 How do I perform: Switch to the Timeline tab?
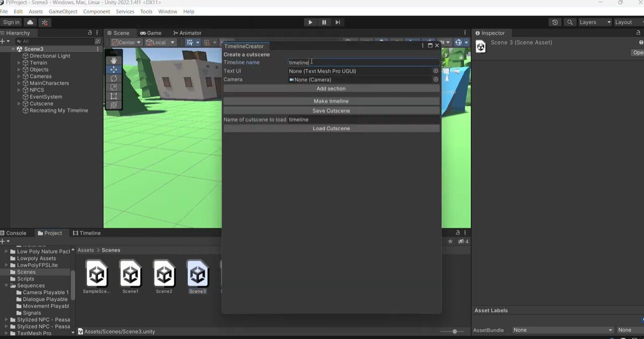tap(87, 232)
